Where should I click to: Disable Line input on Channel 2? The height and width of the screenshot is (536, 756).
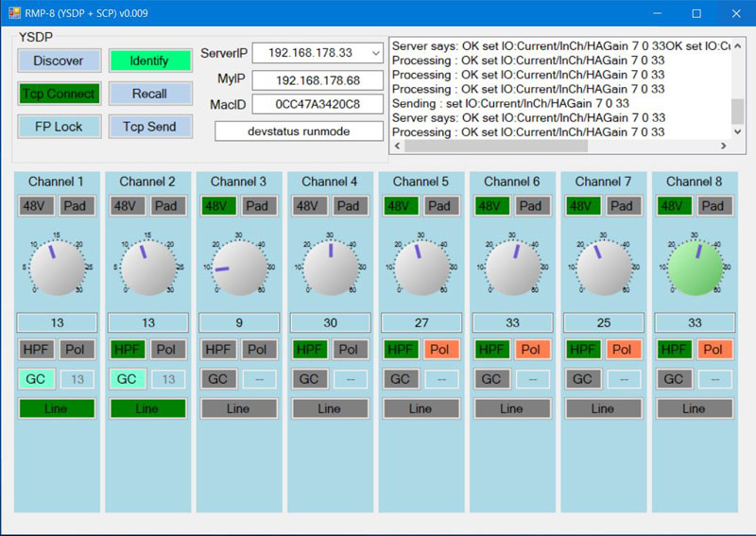[x=148, y=409]
